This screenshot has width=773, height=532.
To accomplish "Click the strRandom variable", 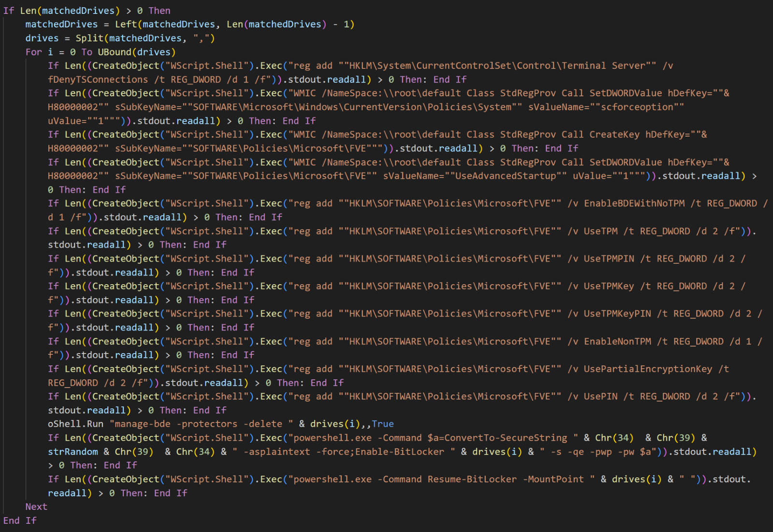I will click(x=72, y=451).
